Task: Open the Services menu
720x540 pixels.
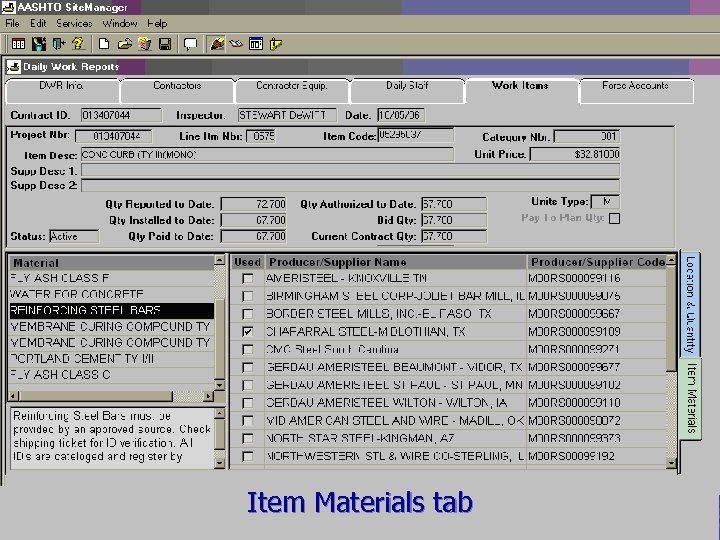Action: point(74,23)
